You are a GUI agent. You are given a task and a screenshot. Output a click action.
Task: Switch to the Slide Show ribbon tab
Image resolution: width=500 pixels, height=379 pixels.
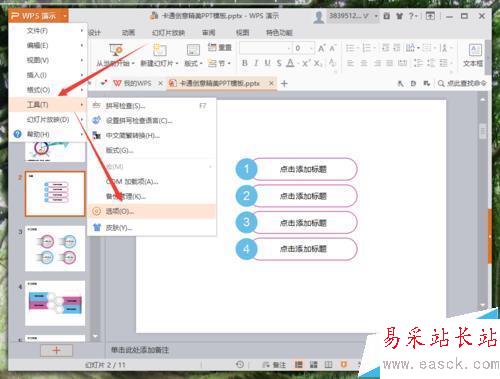(168, 33)
